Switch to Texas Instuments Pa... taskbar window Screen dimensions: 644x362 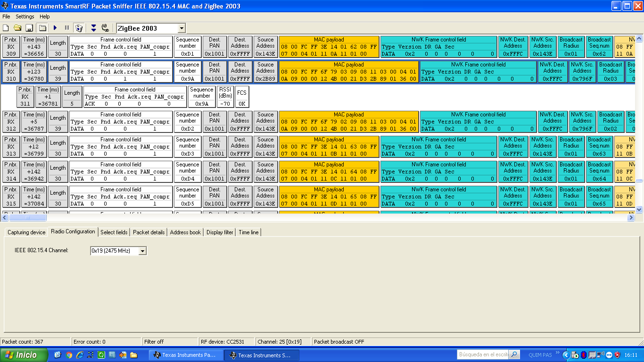coord(186,355)
